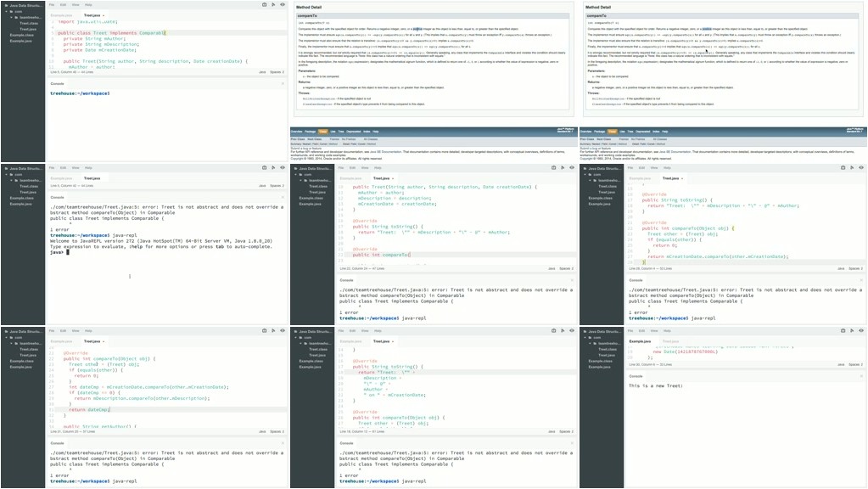The height and width of the screenshot is (489, 868).
Task: Click fork icon in mCreationDate.compareTo return frame
Action: [852, 167]
